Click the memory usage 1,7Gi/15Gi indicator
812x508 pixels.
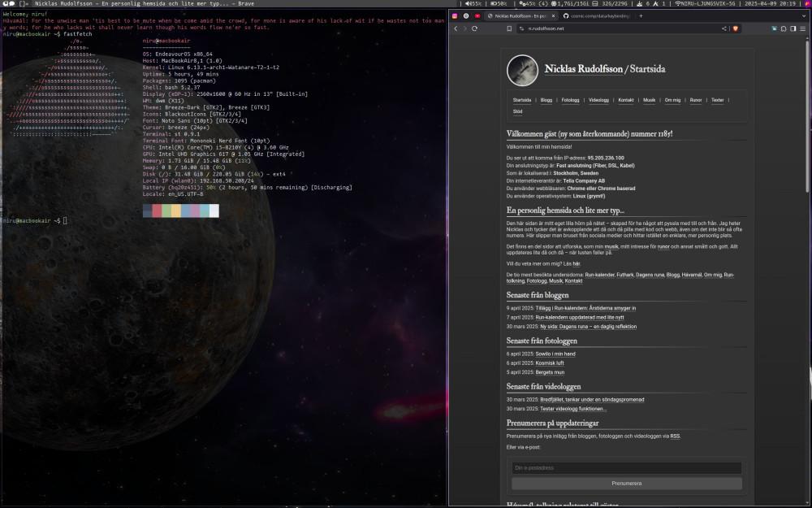(568, 3)
